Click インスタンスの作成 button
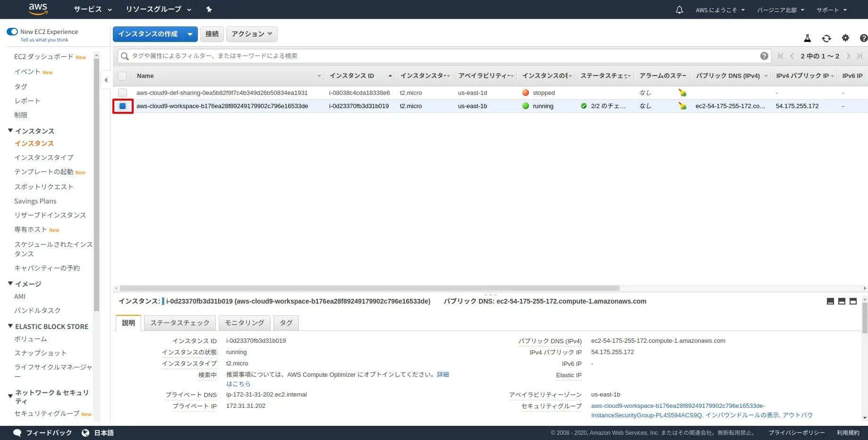Image resolution: width=868 pixels, height=440 pixels. [x=148, y=34]
